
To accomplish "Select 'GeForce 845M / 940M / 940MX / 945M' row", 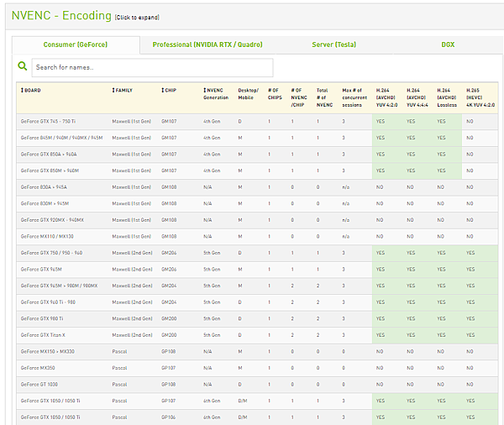I will pyautogui.click(x=257, y=138).
